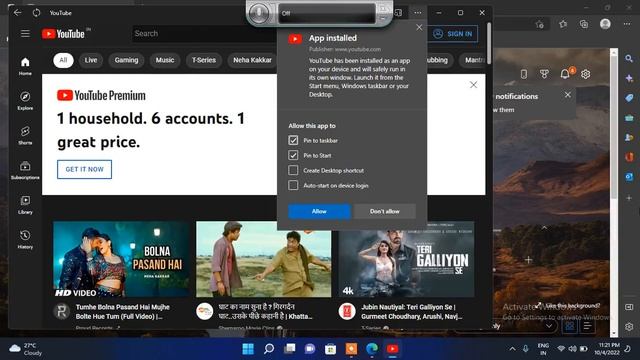Open Windows Start menu
Image resolution: width=640 pixels, height=360 pixels.
coord(248,349)
